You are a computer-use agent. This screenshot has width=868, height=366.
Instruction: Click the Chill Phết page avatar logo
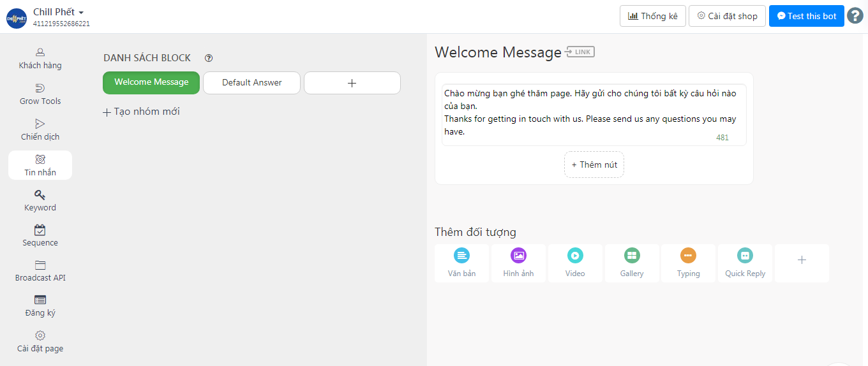pos(17,18)
